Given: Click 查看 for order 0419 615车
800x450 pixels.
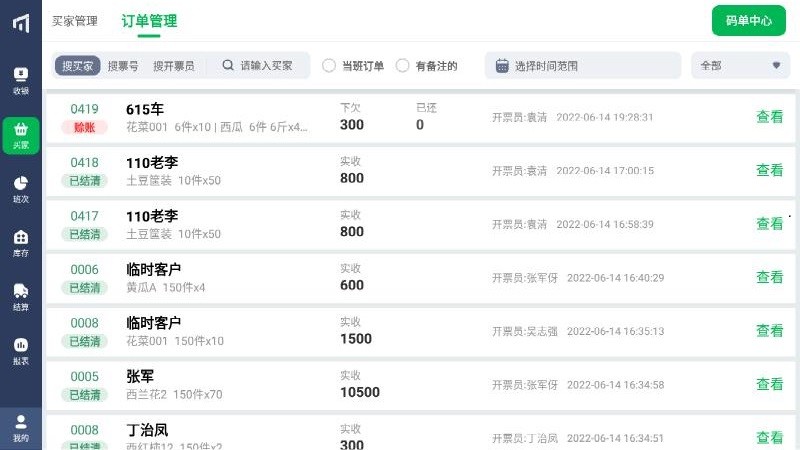Looking at the screenshot, I should tap(769, 117).
